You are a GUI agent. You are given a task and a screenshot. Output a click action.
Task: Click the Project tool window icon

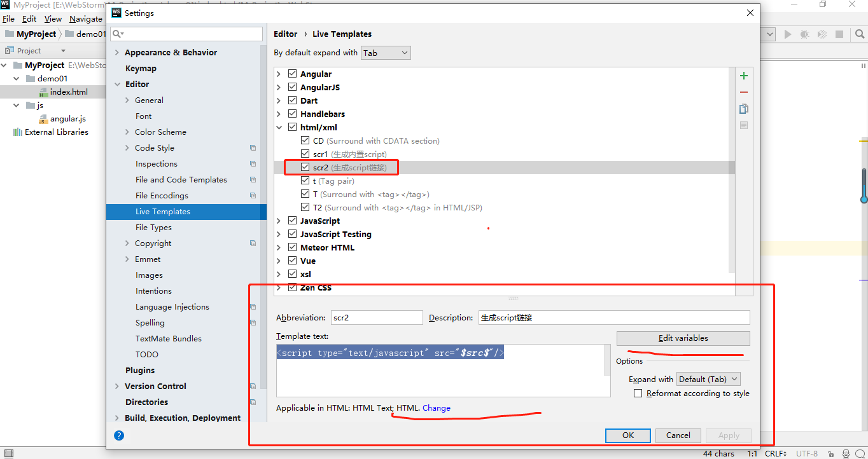pos(10,51)
